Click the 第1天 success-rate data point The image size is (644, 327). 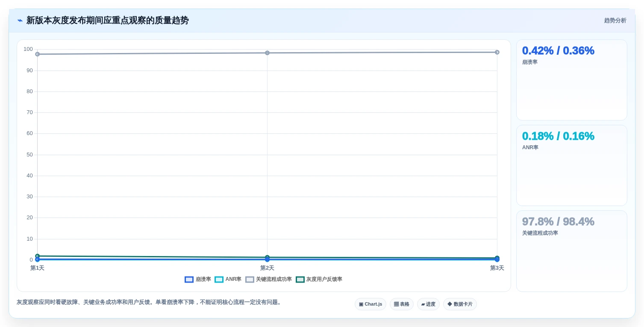[x=38, y=54]
